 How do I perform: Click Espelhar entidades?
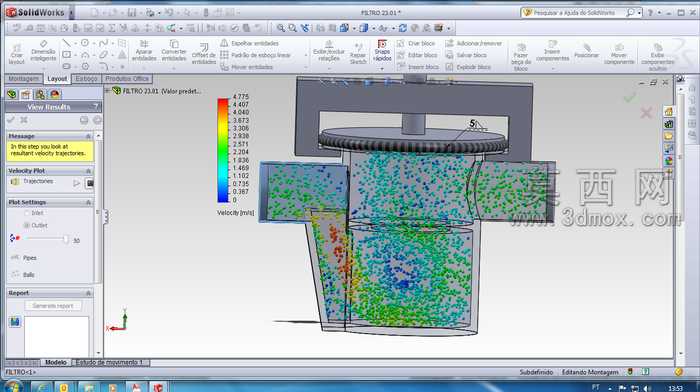(x=250, y=43)
